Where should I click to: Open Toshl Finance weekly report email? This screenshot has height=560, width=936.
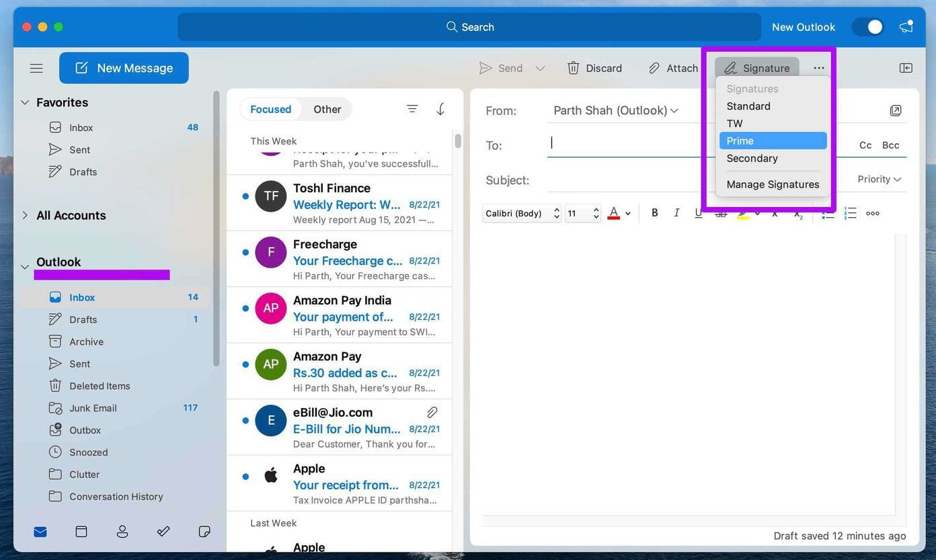(x=340, y=203)
